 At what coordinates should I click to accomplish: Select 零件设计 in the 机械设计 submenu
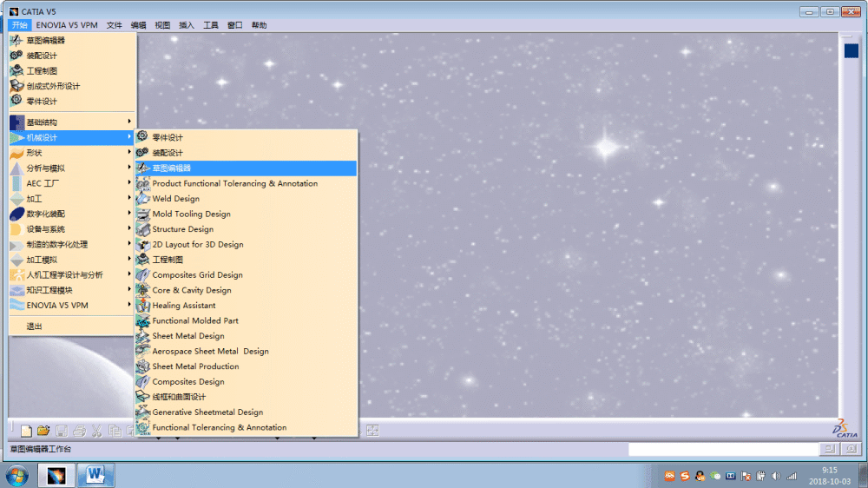coord(247,137)
